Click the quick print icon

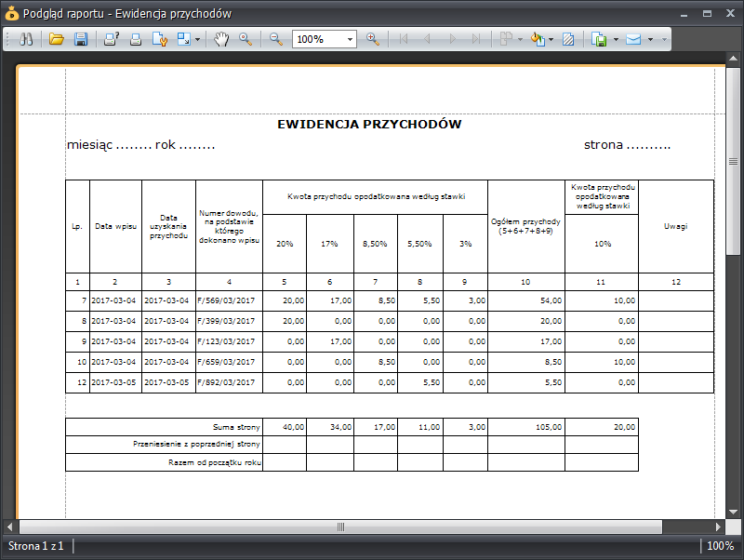click(136, 39)
